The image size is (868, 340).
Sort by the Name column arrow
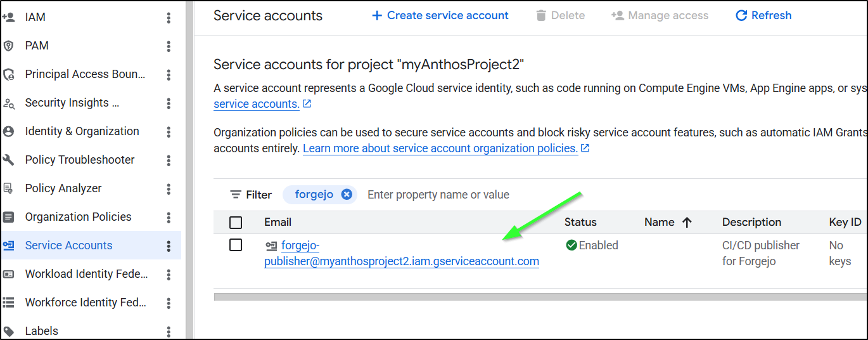[687, 222]
